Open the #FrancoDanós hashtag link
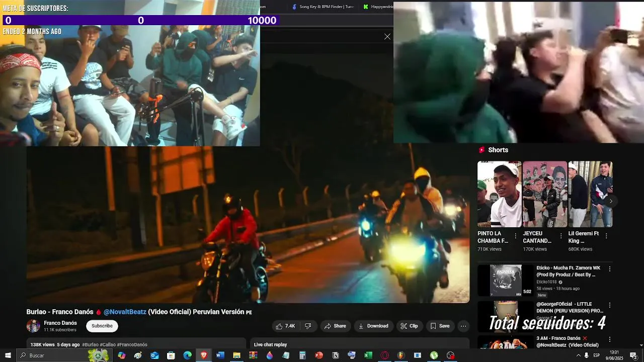Image resolution: width=644 pixels, height=362 pixels. click(x=132, y=344)
